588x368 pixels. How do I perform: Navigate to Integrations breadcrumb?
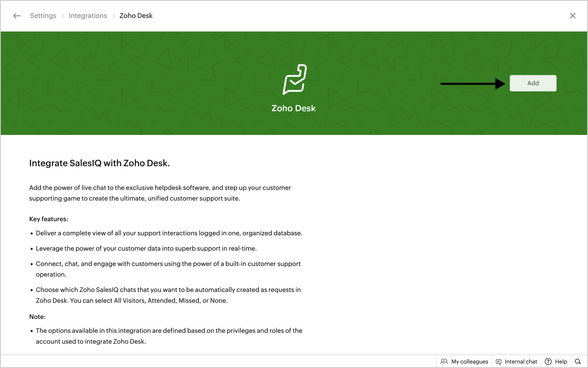coord(88,16)
